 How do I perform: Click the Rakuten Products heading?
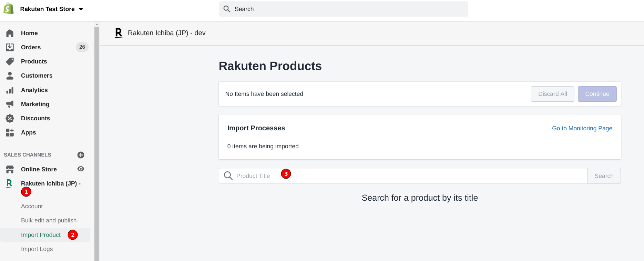click(270, 66)
